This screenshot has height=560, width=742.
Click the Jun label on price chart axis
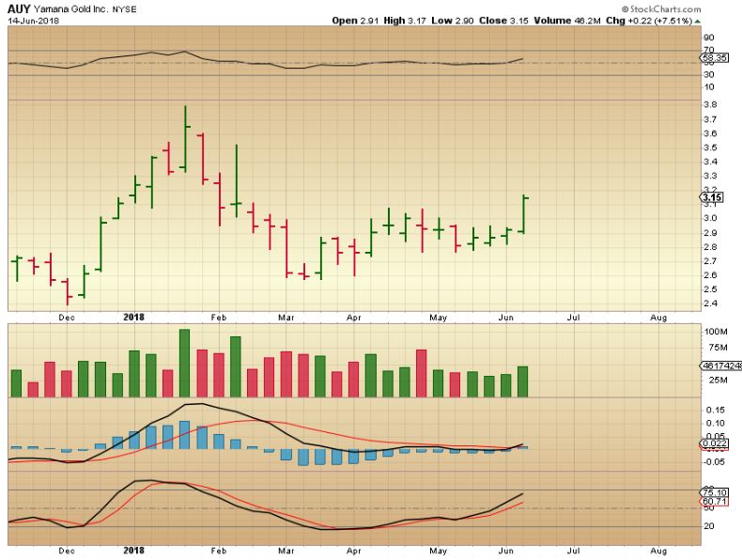click(x=506, y=318)
